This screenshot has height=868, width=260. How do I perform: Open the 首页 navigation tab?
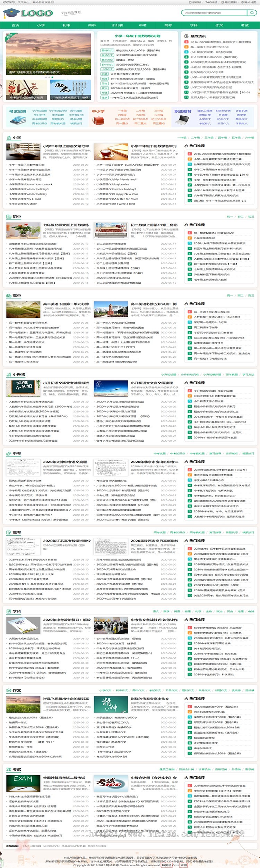[x=16, y=25]
